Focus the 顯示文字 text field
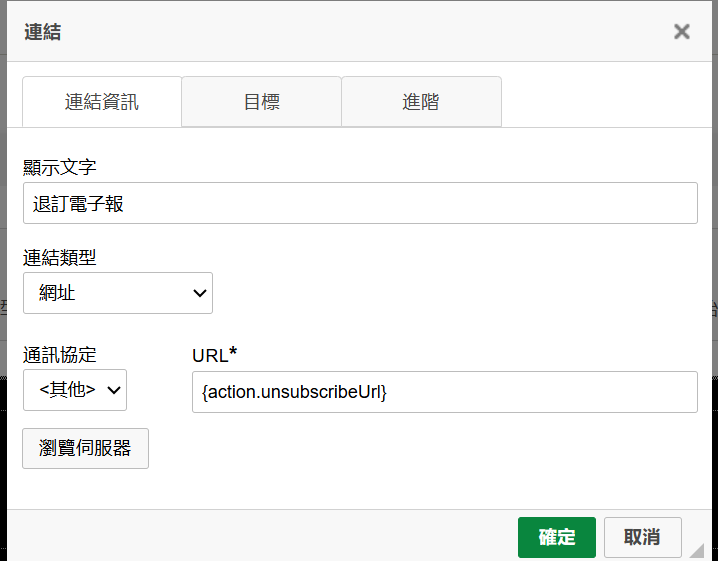The height and width of the screenshot is (561, 718). pos(360,204)
